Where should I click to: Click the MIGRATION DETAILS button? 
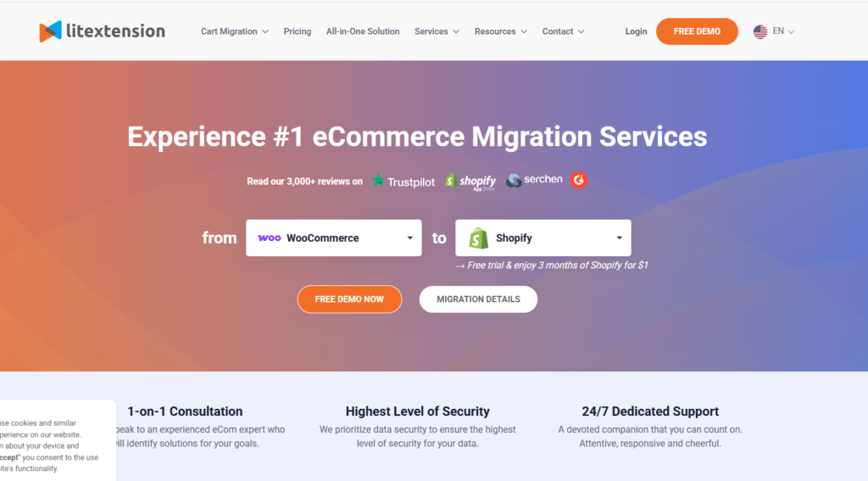point(478,299)
